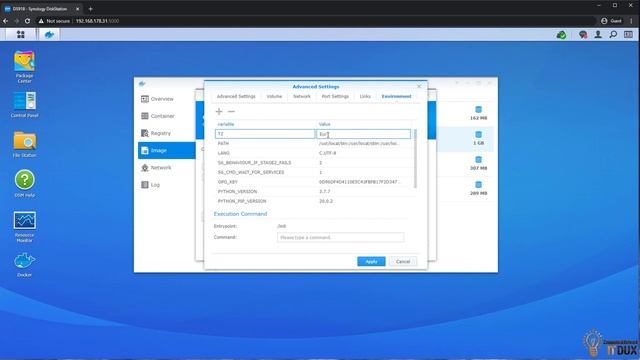This screenshot has height=360, width=640.
Task: Switch to the Port Settings tab
Action: click(335, 96)
